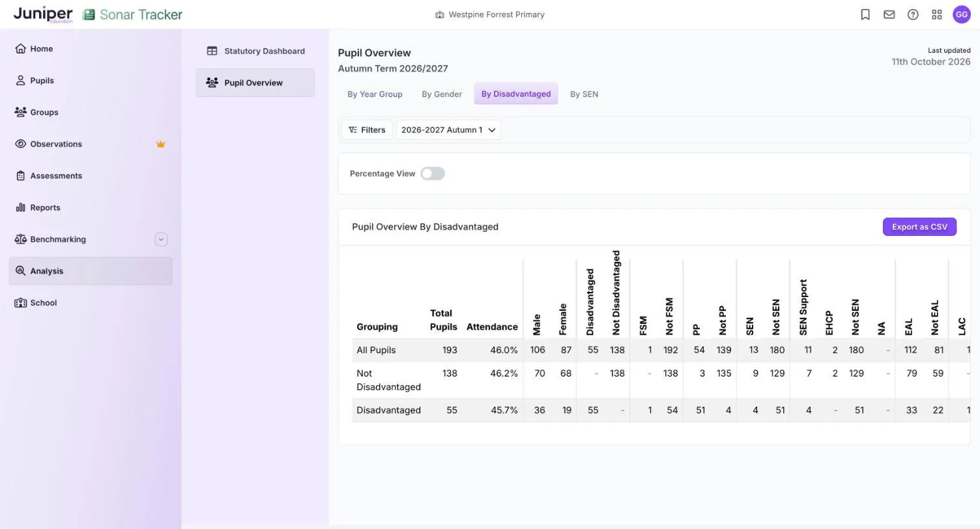The width and height of the screenshot is (980, 529).
Task: Click the Groups people icon
Action: [20, 112]
